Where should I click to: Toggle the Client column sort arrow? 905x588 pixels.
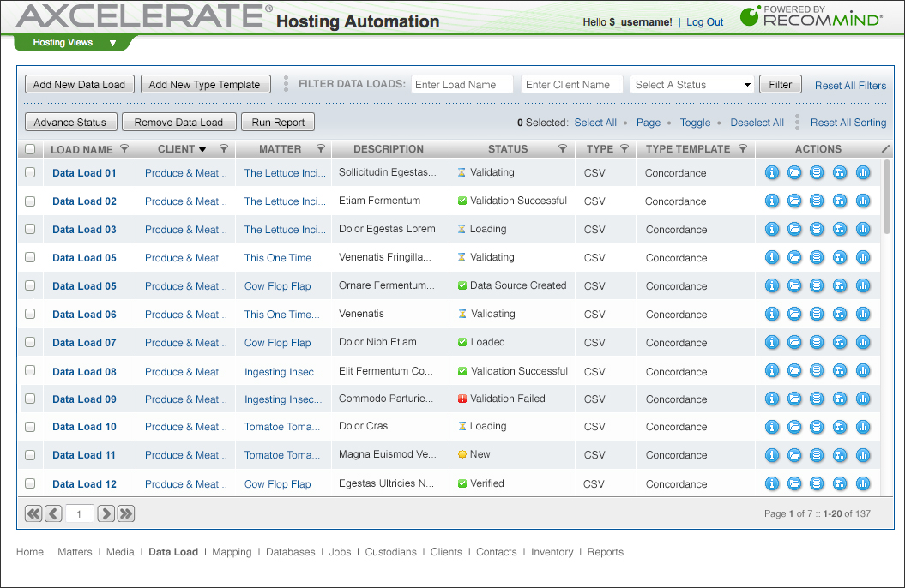coord(202,149)
